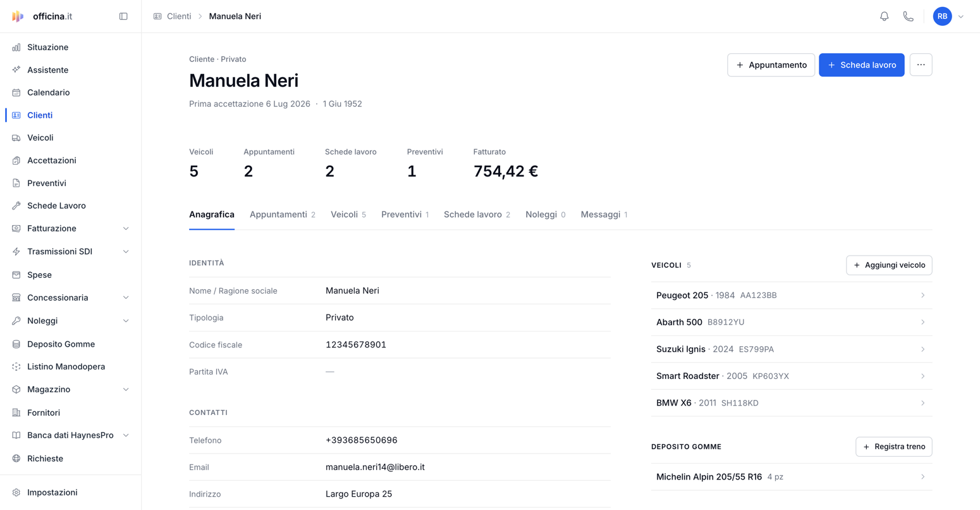The width and height of the screenshot is (980, 510).
Task: Click Aggiungi veicolo button
Action: (x=889, y=265)
